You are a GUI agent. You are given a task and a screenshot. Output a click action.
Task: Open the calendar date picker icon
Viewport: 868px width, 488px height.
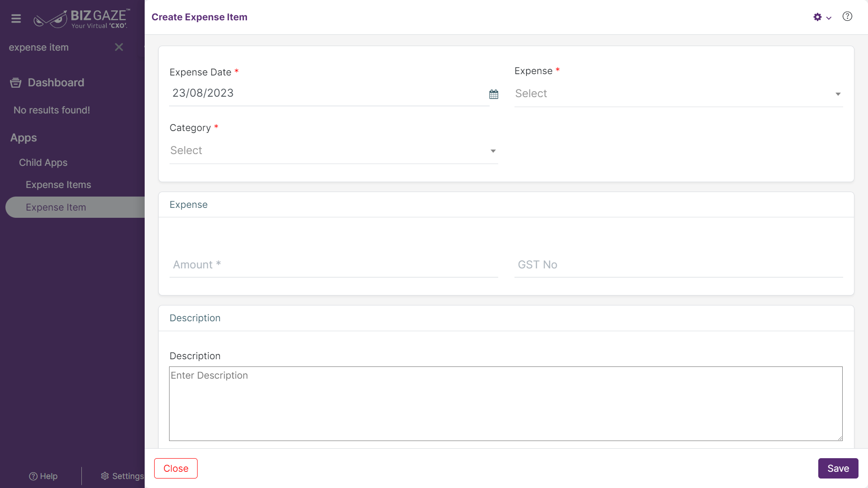click(x=494, y=94)
